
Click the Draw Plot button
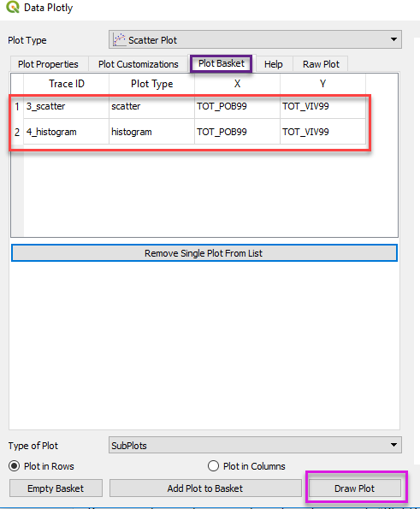(x=354, y=488)
